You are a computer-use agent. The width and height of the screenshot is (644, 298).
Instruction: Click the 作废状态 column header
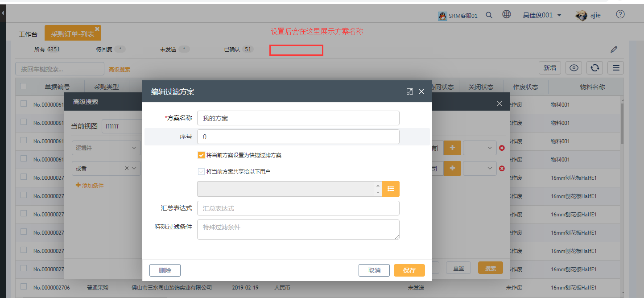coord(525,87)
